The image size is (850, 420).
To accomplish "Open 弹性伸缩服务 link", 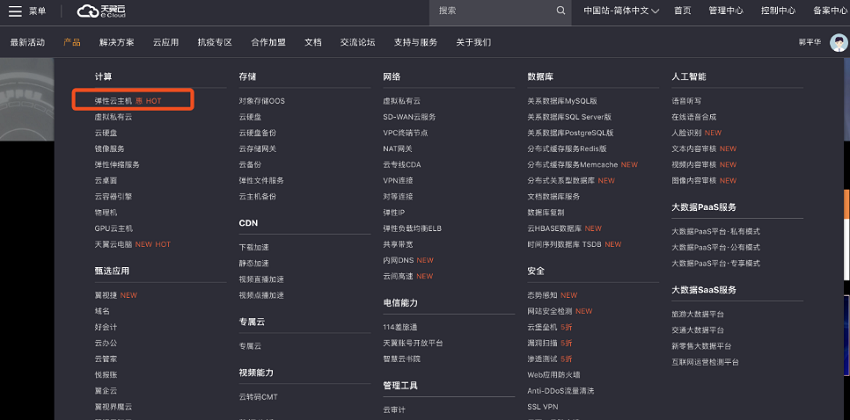I will tap(117, 164).
